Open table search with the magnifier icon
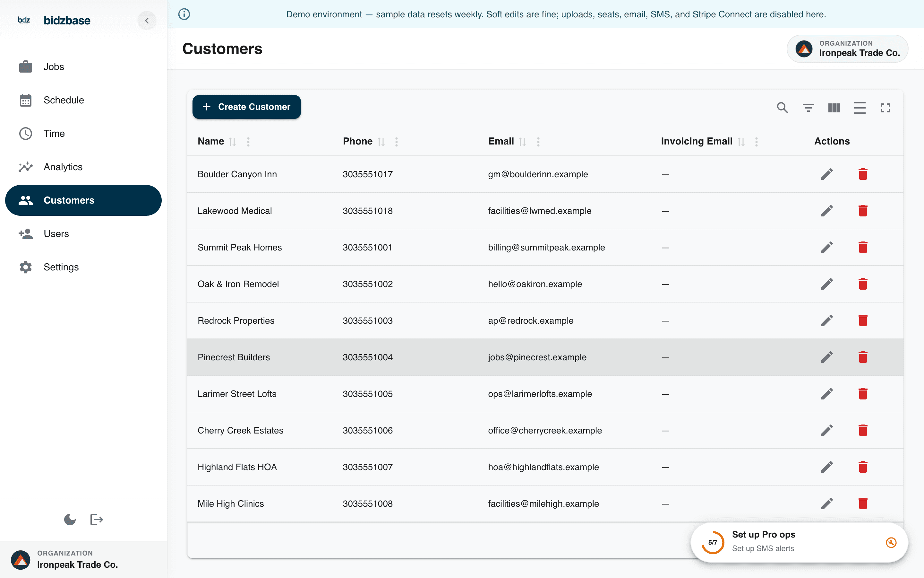This screenshot has height=578, width=924. 782,108
